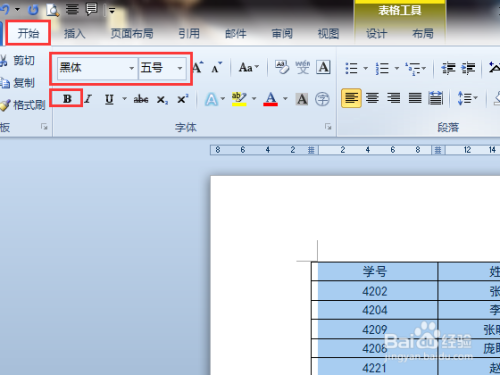Open the text effects dropdown arrow
The image size is (500, 375).
[223, 99]
